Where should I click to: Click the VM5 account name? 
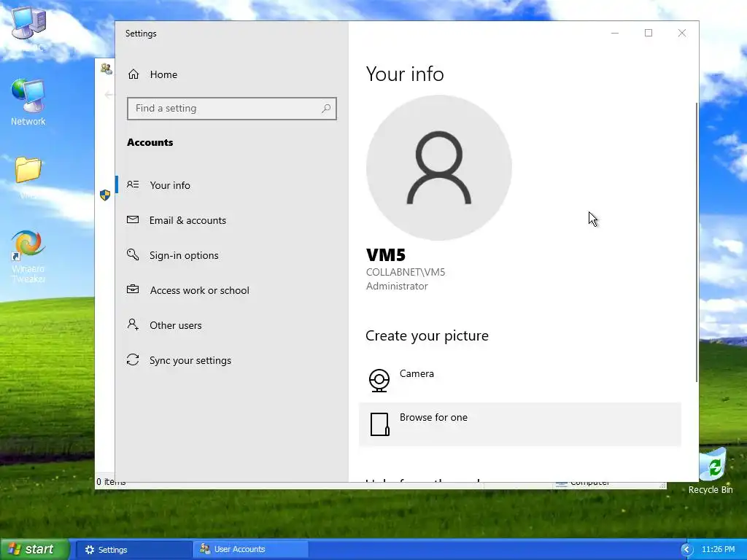[386, 255]
